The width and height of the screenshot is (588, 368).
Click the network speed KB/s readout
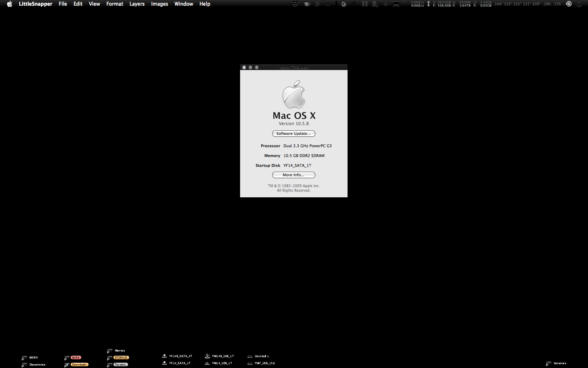coord(417,4)
